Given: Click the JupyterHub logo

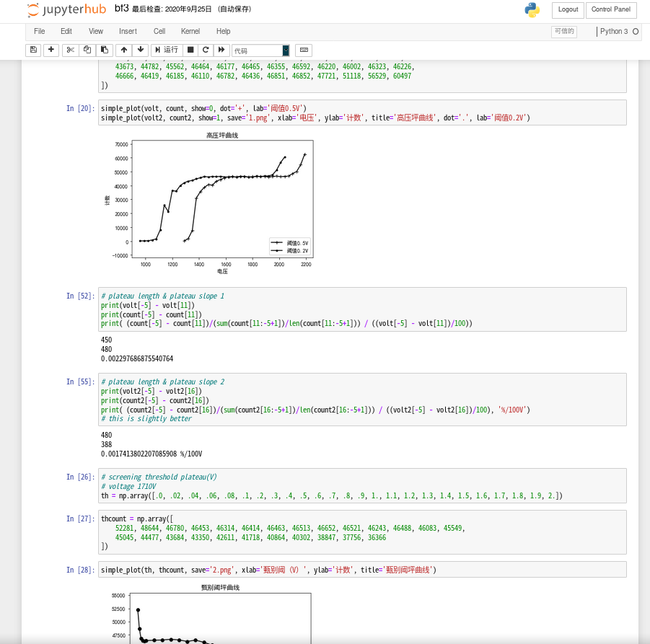Looking at the screenshot, I should [x=66, y=10].
